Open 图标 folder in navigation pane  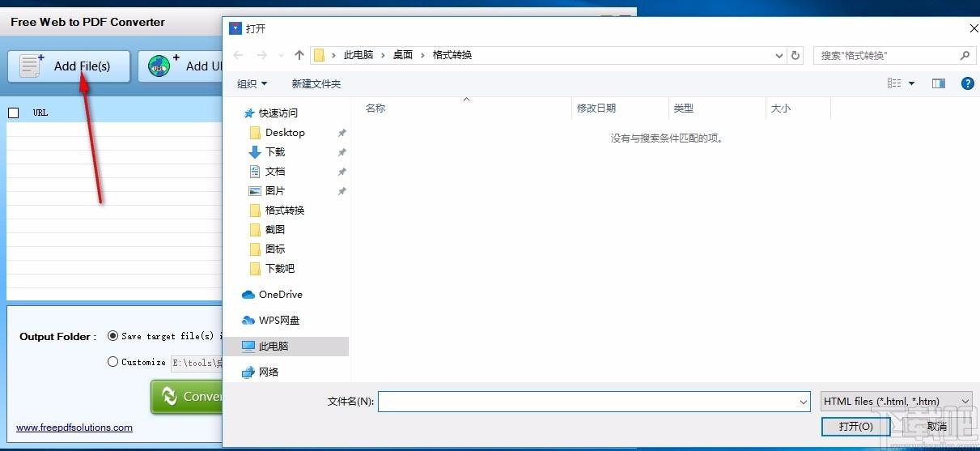coord(275,249)
